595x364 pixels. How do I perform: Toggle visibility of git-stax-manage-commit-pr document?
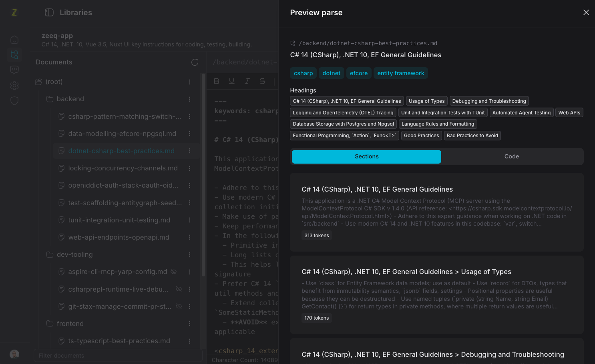179,306
